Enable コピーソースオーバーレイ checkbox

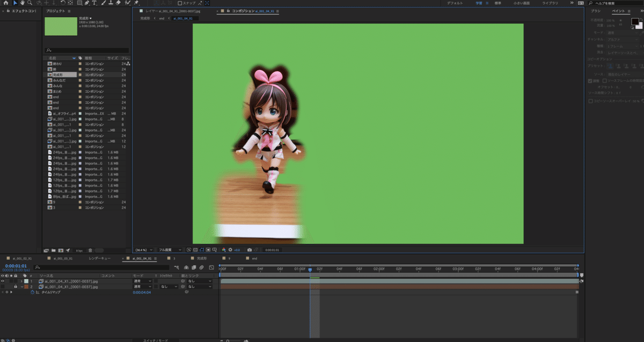(591, 100)
